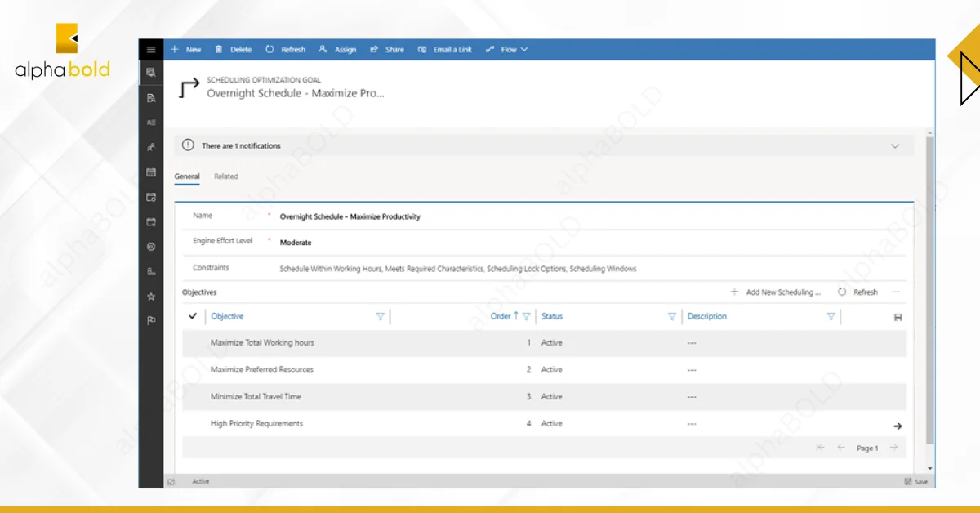This screenshot has width=980, height=513.
Task: Click the New command button
Action: pyautogui.click(x=186, y=50)
